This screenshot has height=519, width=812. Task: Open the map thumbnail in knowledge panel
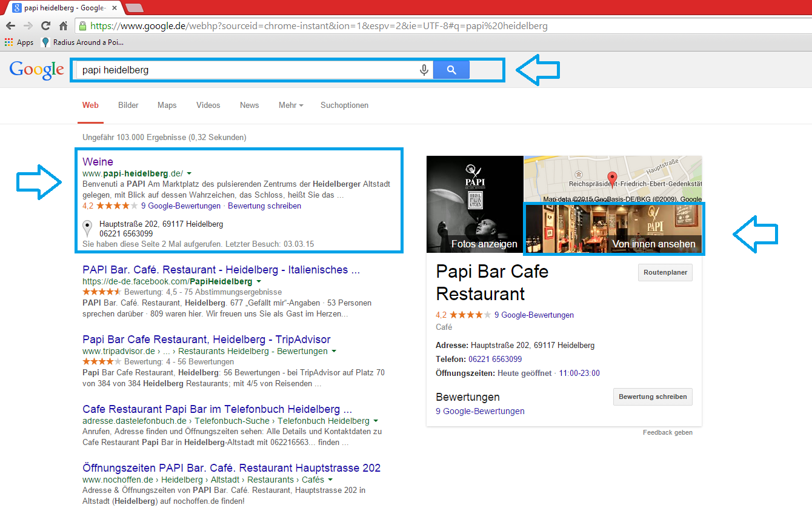(613, 179)
